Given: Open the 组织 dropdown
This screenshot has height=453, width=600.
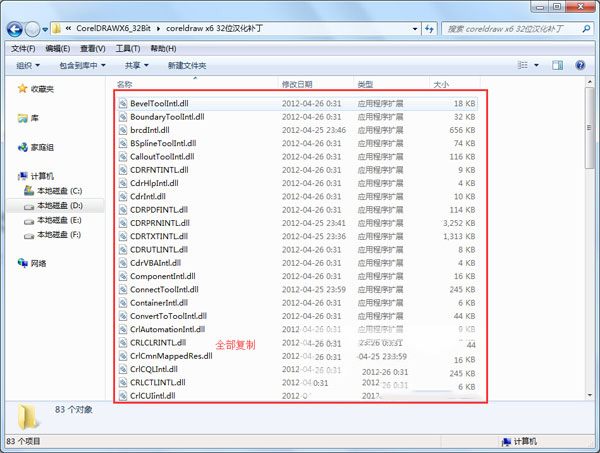Looking at the screenshot, I should 28,65.
